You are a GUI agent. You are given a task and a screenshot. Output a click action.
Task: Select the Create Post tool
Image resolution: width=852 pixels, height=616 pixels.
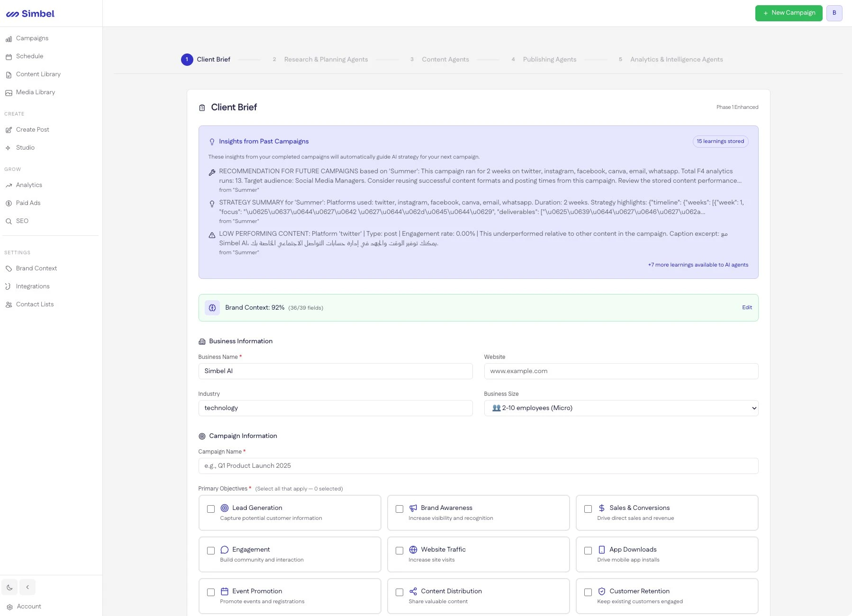pos(33,129)
